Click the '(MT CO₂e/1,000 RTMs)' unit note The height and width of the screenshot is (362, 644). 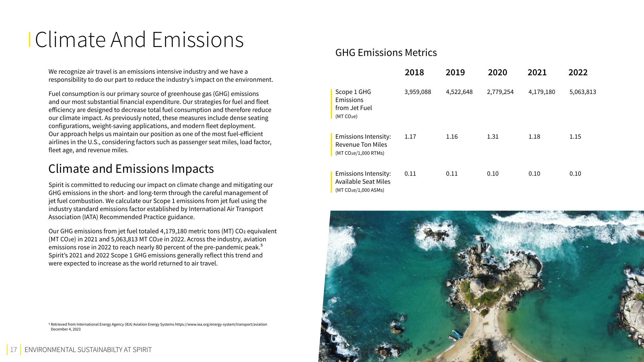point(360,153)
